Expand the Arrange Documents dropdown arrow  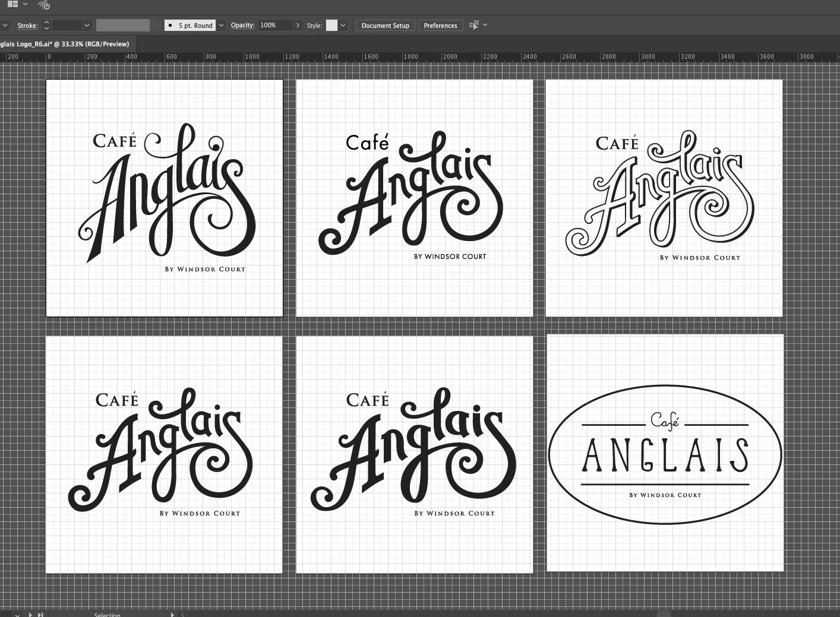pyautogui.click(x=25, y=4)
